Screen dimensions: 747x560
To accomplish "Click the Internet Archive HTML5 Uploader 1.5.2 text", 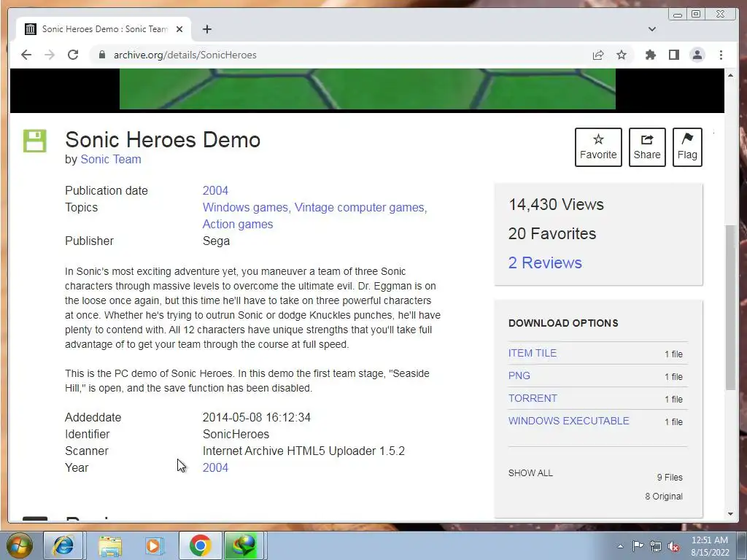I will [x=303, y=451].
